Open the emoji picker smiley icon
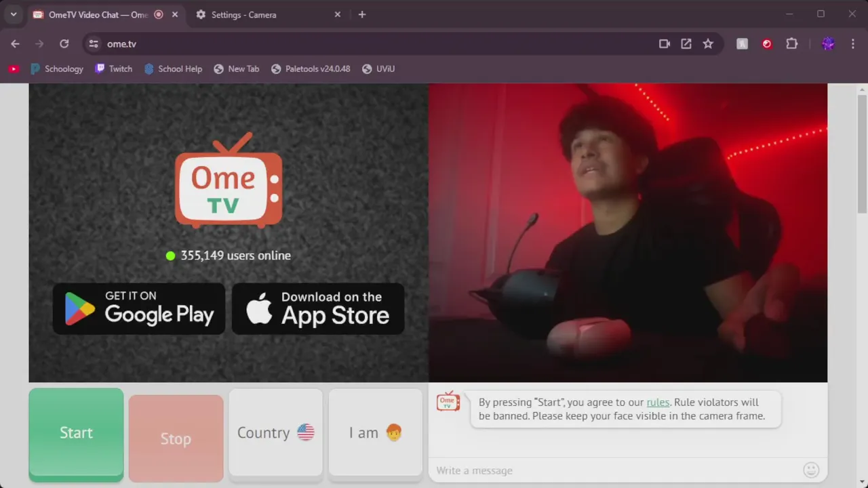Screen dimensions: 868x488 [x=811, y=470]
